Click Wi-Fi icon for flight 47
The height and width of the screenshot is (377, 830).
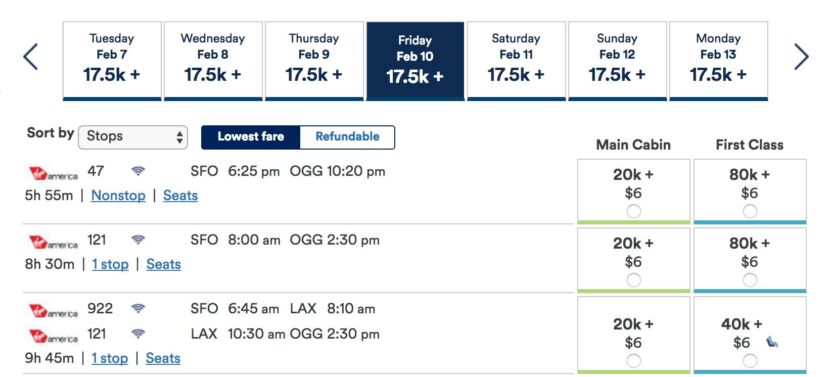138,171
